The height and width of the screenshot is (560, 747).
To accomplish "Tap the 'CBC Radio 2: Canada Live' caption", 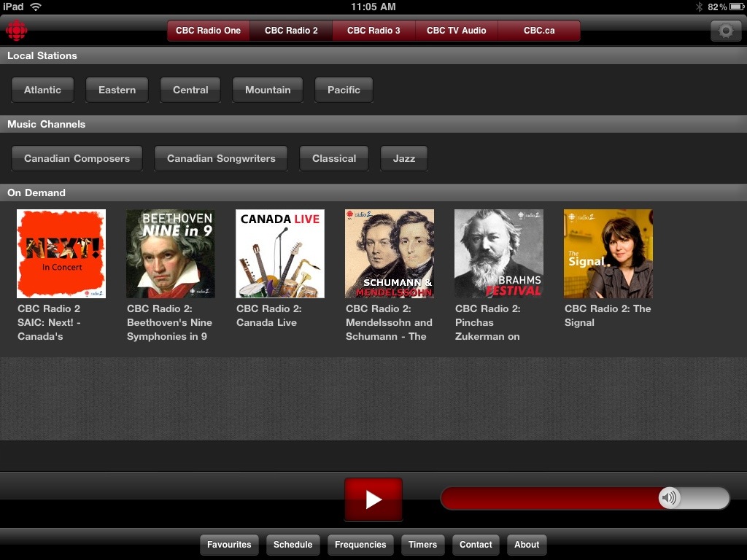I will [x=269, y=316].
